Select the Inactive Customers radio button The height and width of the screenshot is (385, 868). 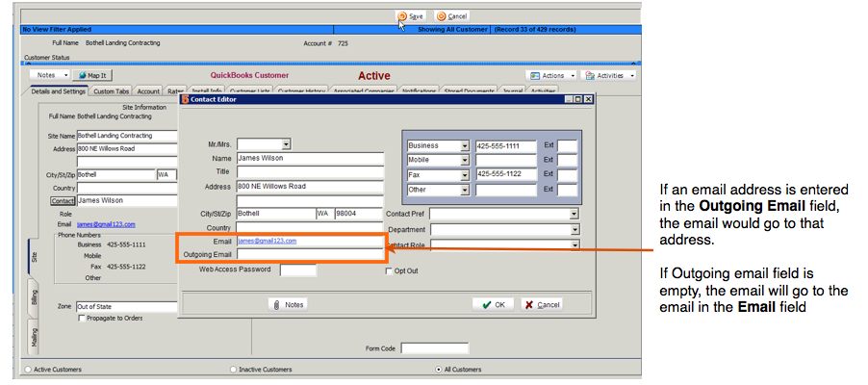coord(233,369)
